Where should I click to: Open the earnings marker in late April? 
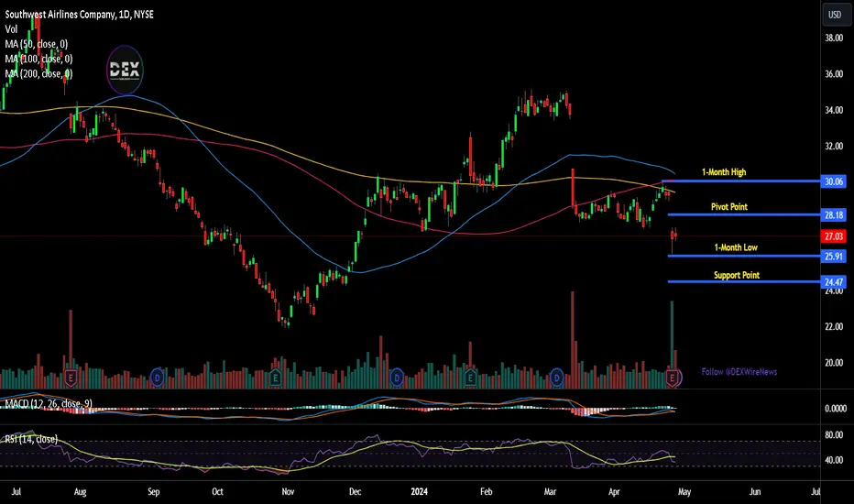pyautogui.click(x=673, y=377)
